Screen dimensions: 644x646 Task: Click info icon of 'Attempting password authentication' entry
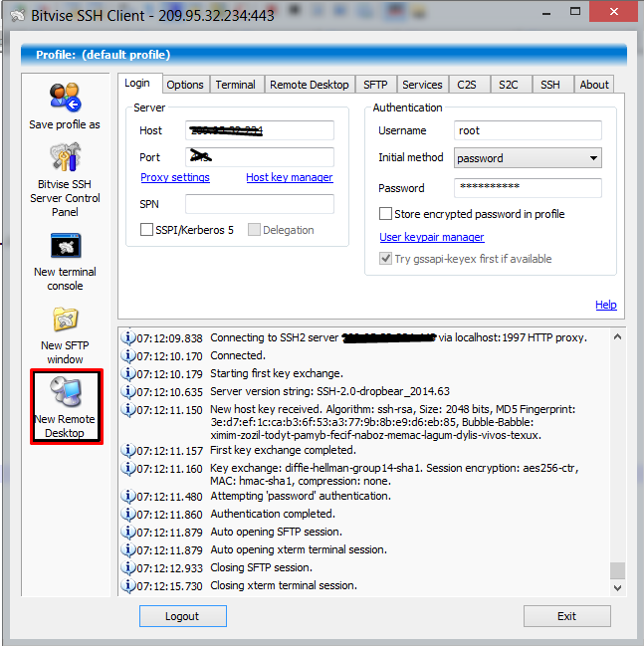(x=128, y=496)
